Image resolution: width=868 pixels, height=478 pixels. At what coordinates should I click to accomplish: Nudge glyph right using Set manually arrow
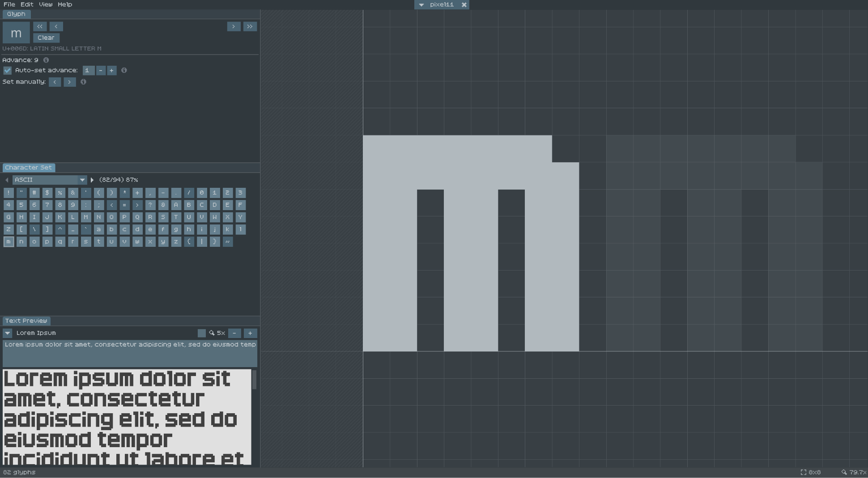coord(70,82)
